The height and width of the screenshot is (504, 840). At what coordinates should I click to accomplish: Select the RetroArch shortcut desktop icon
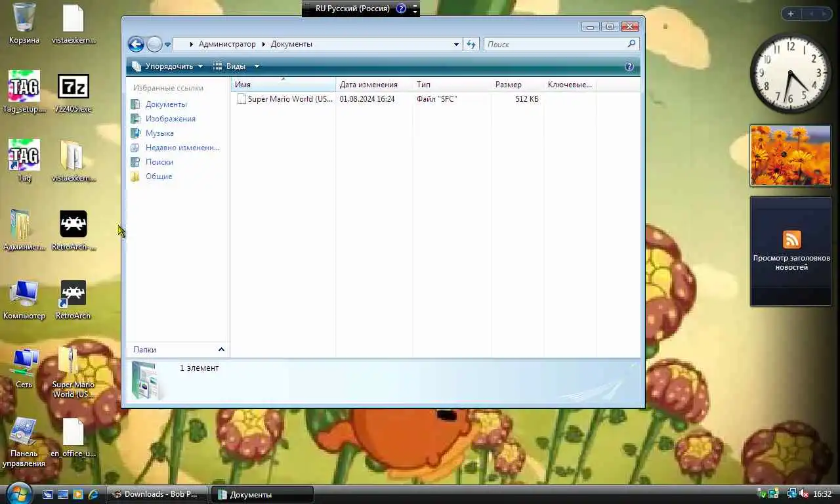pos(73,299)
